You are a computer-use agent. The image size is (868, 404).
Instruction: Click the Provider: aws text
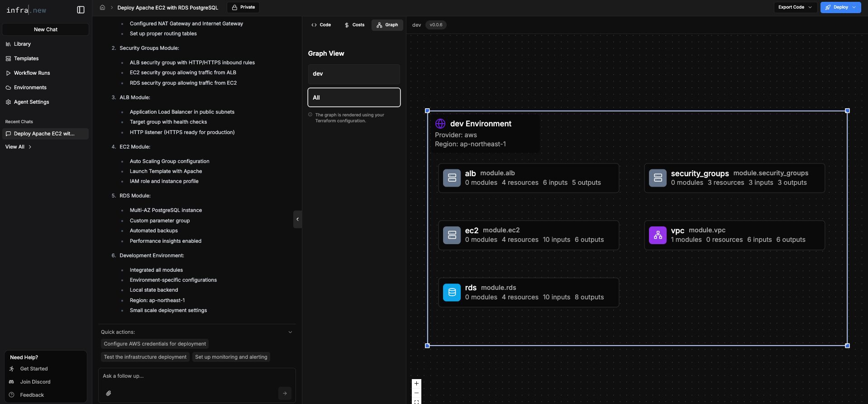click(456, 135)
